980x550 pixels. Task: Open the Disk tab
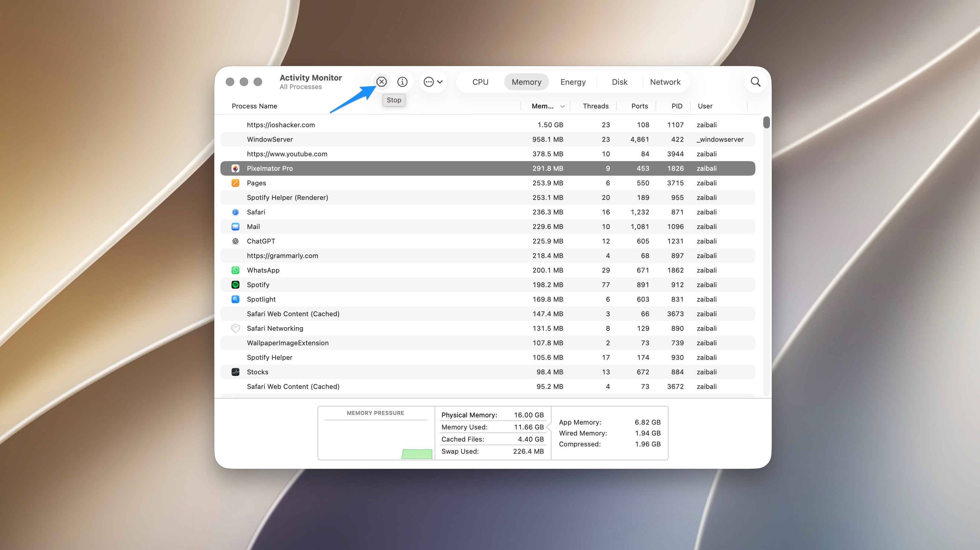[619, 82]
